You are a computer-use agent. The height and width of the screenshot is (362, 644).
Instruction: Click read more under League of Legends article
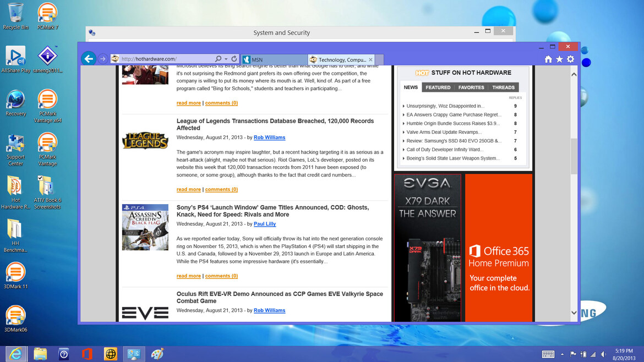pos(188,189)
